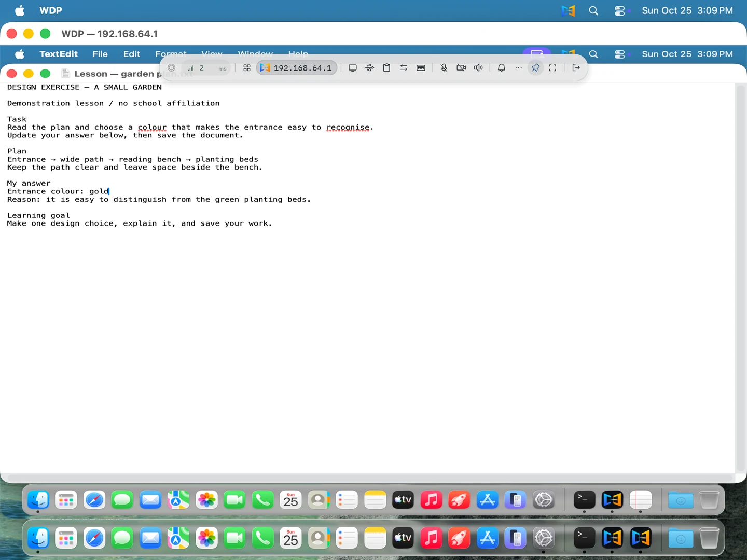Open the Edit menu
Viewport: 747px width, 560px height.
[x=132, y=54]
